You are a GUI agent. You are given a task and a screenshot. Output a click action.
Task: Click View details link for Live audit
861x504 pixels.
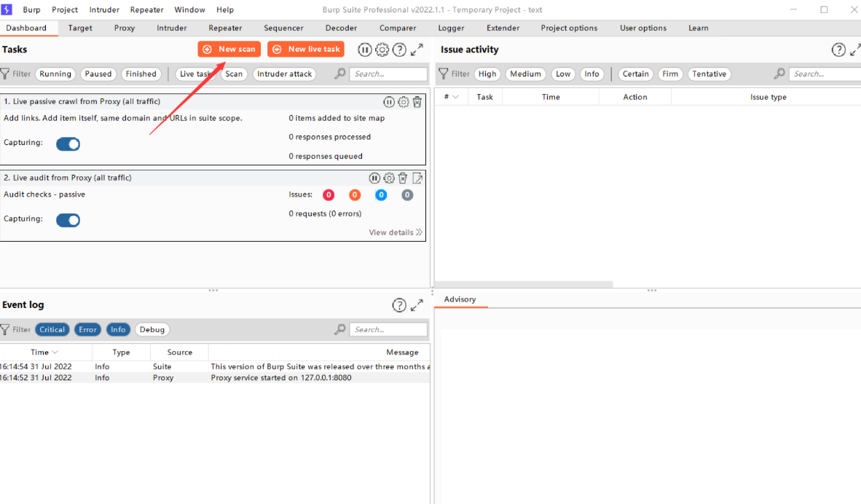point(396,232)
